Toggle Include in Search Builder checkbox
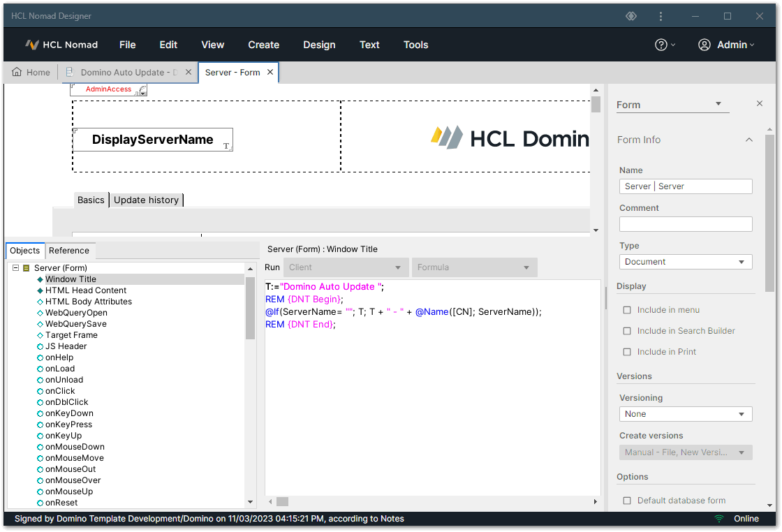Viewport: 782px width, 532px height. coord(627,331)
